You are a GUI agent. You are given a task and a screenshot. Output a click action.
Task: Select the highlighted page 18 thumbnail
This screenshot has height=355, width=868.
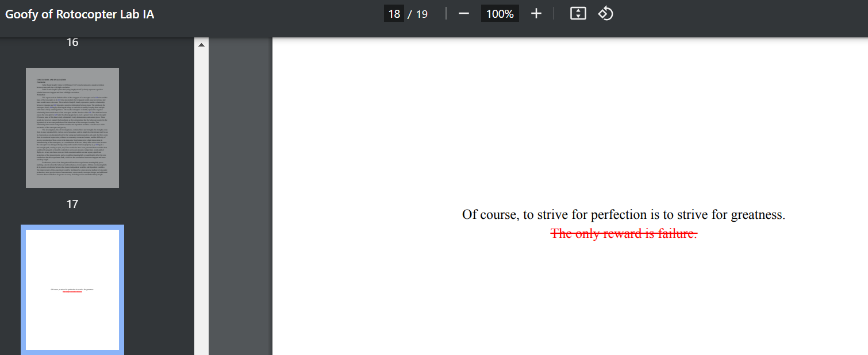tap(72, 290)
